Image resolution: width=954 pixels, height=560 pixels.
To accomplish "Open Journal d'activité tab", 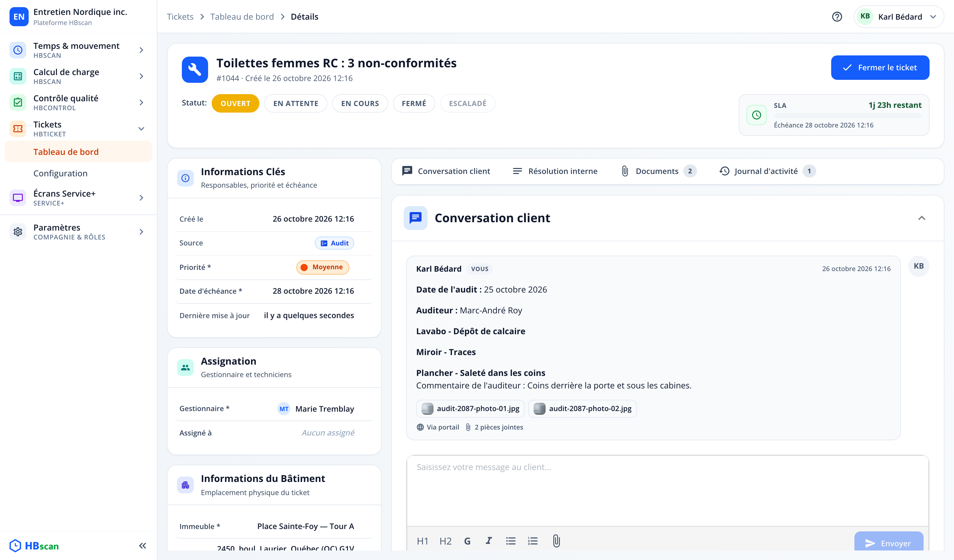I will click(x=767, y=171).
